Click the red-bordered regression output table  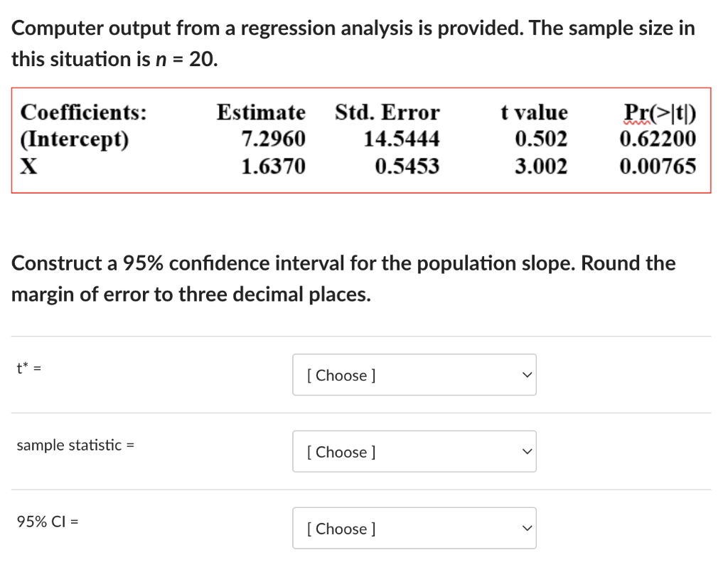362,140
